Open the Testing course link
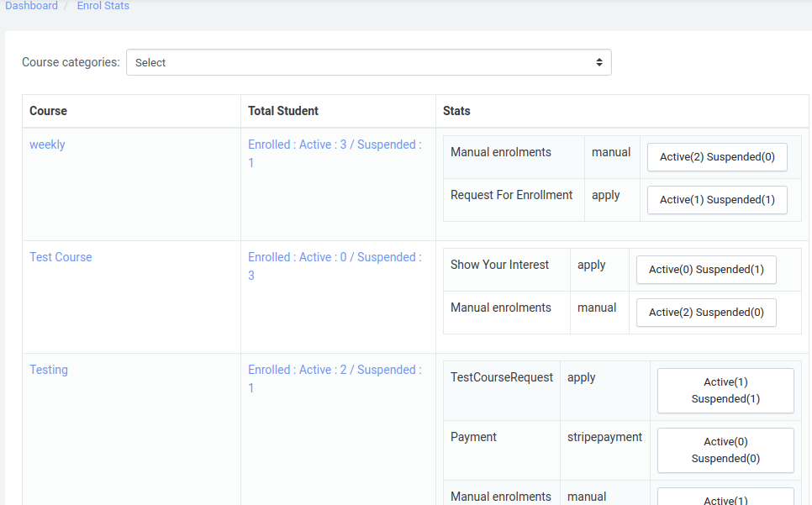Viewport: 812px width, 505px height. [x=49, y=370]
